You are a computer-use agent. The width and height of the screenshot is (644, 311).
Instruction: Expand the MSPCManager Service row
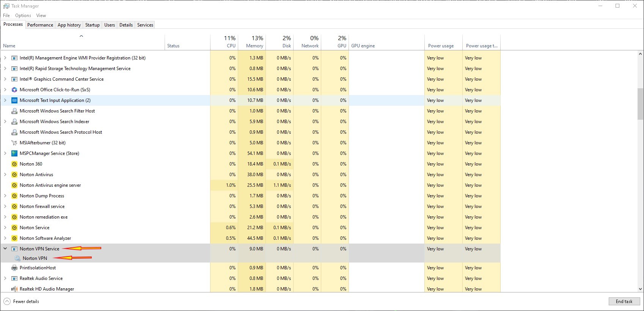[5, 153]
